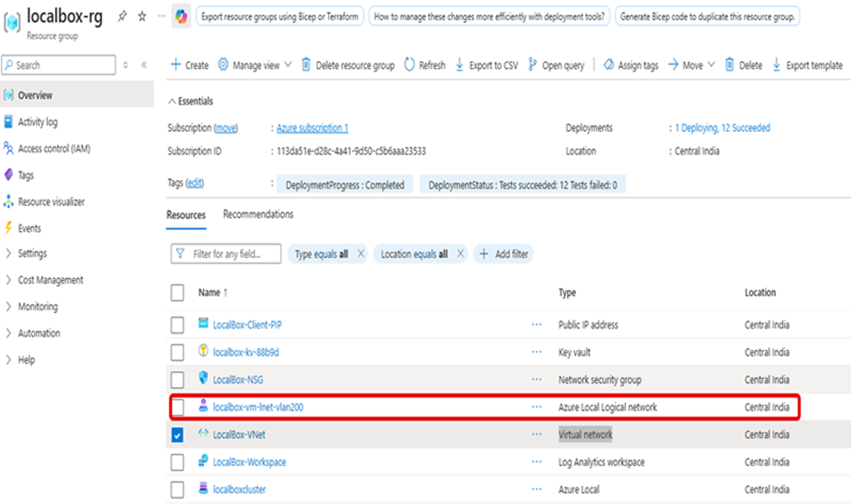Click the Filter for any field box
Image resolution: width=851 pixels, height=504 pixels.
[226, 254]
